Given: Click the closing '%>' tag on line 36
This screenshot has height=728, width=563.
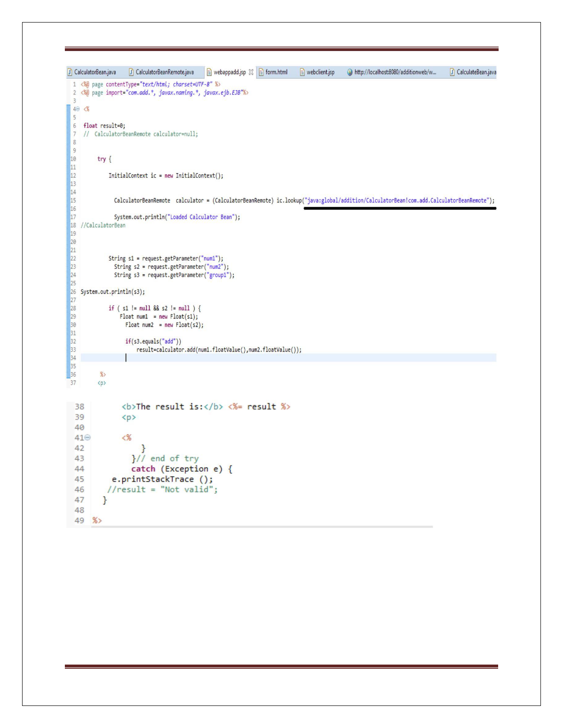Looking at the screenshot, I should click(103, 375).
